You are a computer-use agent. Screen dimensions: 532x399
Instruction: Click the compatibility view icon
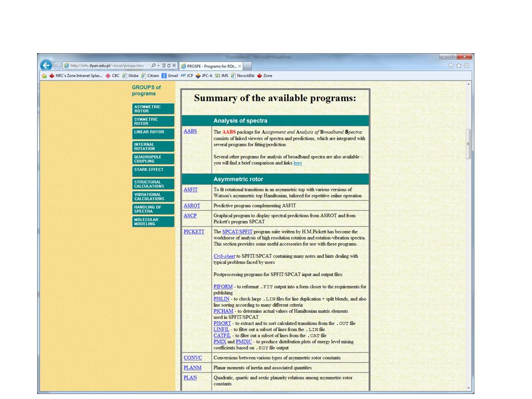tap(163, 65)
